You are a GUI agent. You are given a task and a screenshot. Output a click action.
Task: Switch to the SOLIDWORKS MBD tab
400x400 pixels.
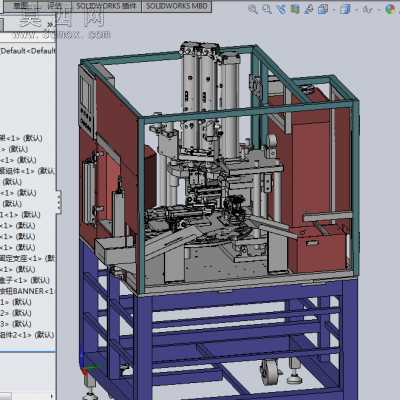(177, 6)
